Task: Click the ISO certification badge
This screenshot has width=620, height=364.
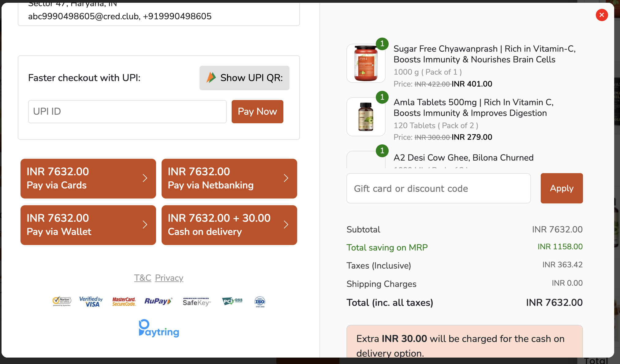Action: click(x=260, y=302)
